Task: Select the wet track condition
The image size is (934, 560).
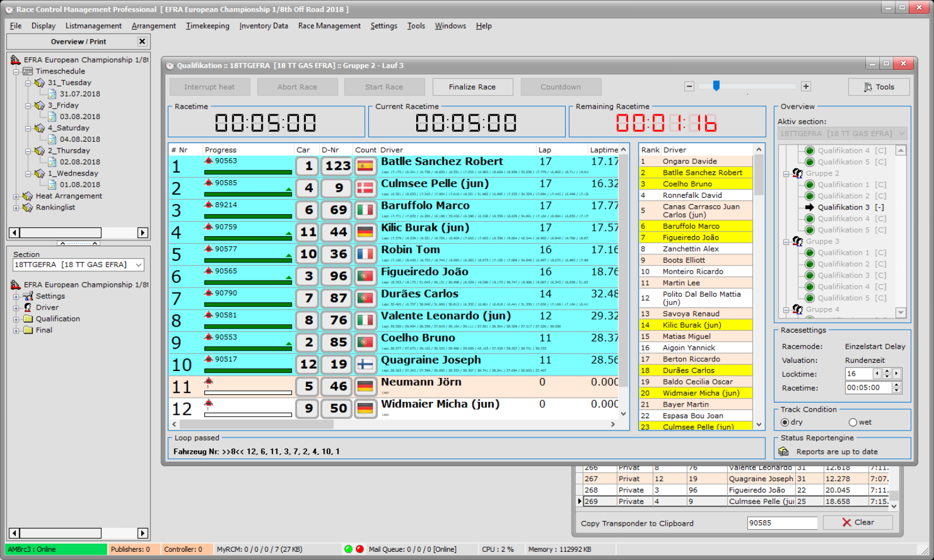Action: [x=852, y=422]
